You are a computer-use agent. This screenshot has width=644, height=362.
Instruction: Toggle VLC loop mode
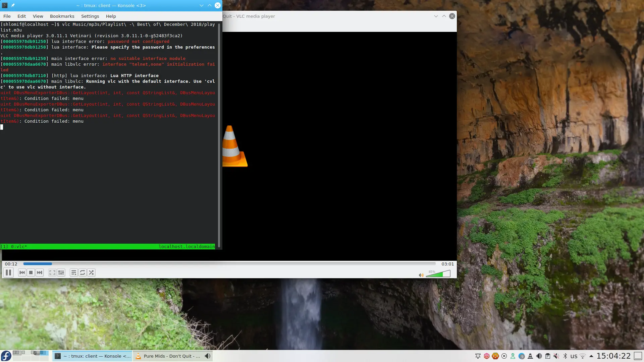coord(83,273)
